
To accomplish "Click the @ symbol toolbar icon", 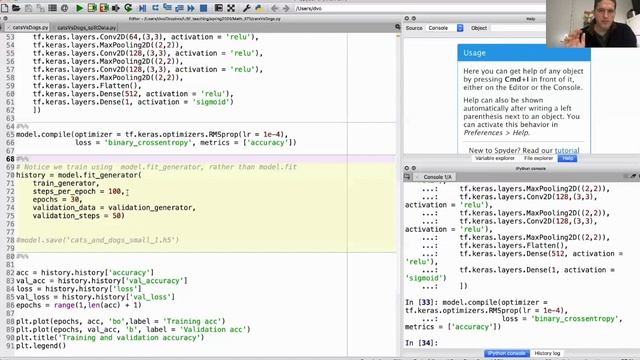I will tap(64, 8).
